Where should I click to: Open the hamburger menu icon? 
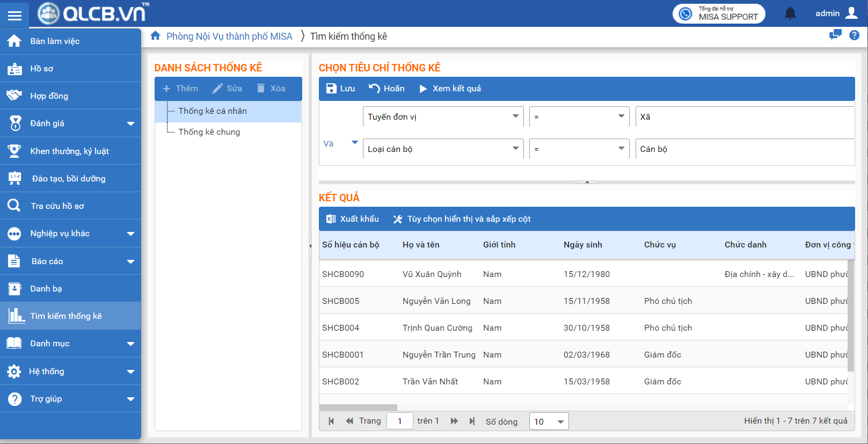tap(14, 15)
